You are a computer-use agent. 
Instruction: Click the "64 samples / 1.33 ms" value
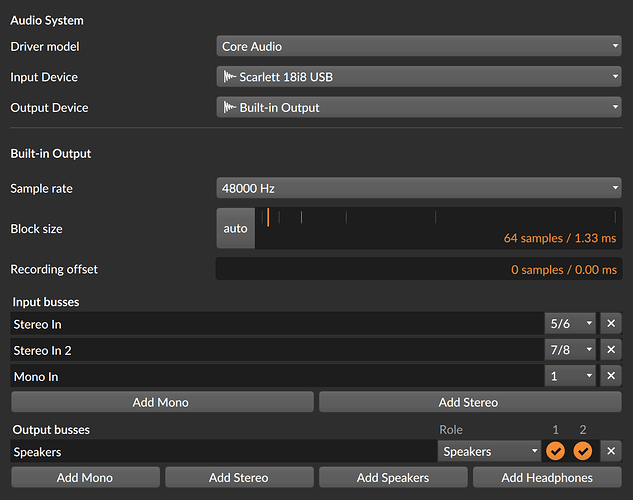coord(560,238)
